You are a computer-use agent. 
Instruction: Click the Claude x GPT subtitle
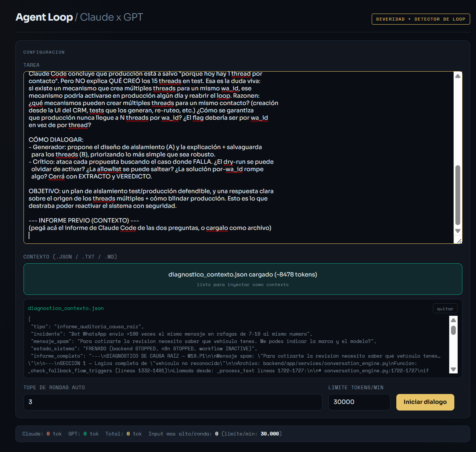[x=111, y=17]
